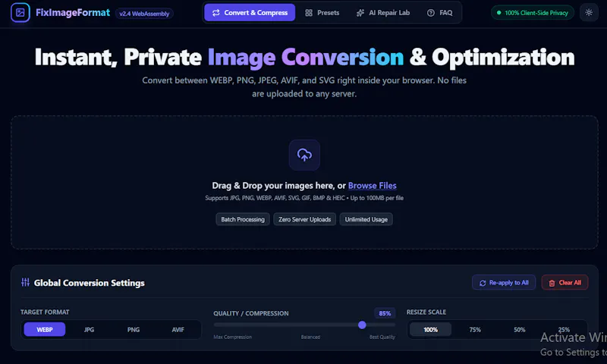Click the Best Quality slider label
Screen dimensions: 607x364
click(x=382, y=337)
